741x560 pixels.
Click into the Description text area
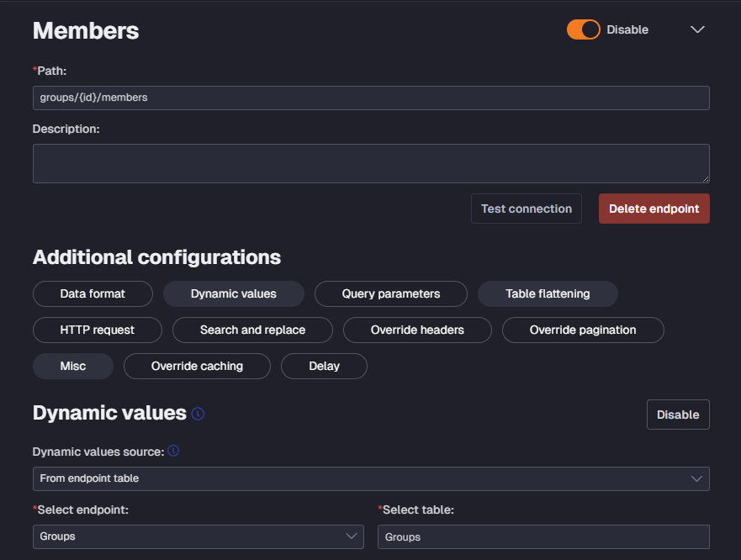[x=371, y=163]
